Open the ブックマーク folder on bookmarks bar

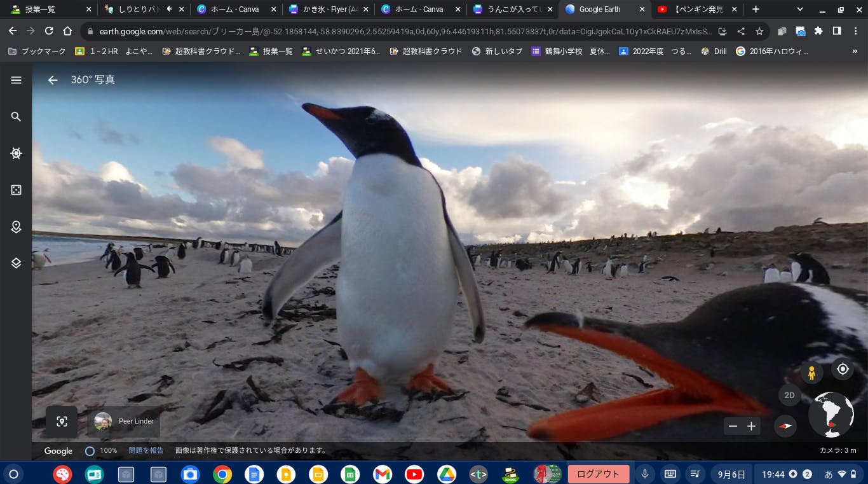(x=37, y=52)
